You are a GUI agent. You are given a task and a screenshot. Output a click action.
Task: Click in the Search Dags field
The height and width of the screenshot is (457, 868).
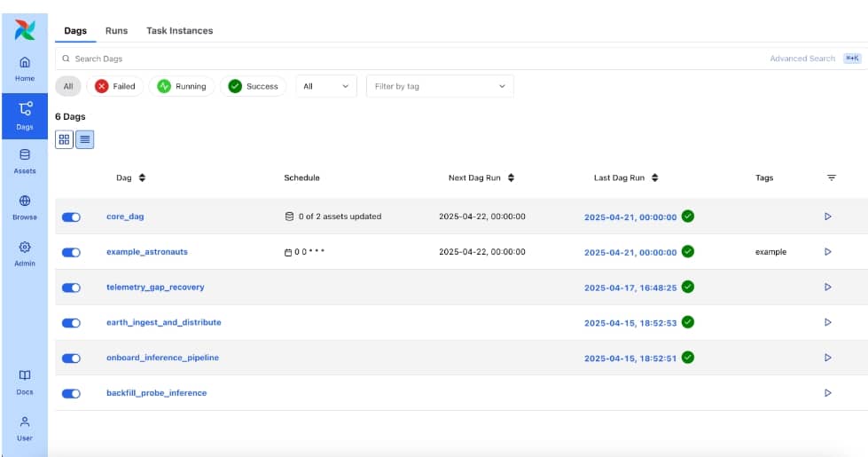pos(410,59)
